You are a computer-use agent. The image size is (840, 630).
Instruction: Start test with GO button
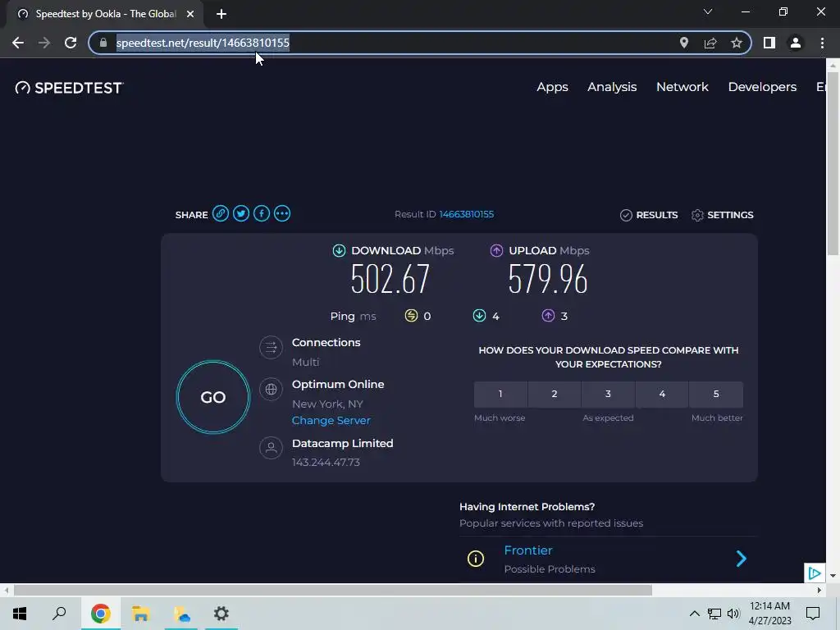point(213,397)
